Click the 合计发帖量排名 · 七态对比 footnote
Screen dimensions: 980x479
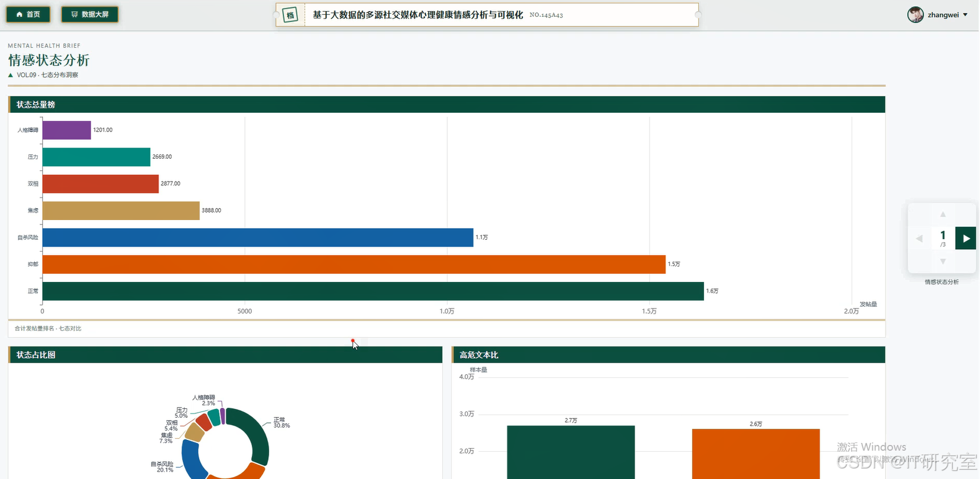[x=48, y=328]
